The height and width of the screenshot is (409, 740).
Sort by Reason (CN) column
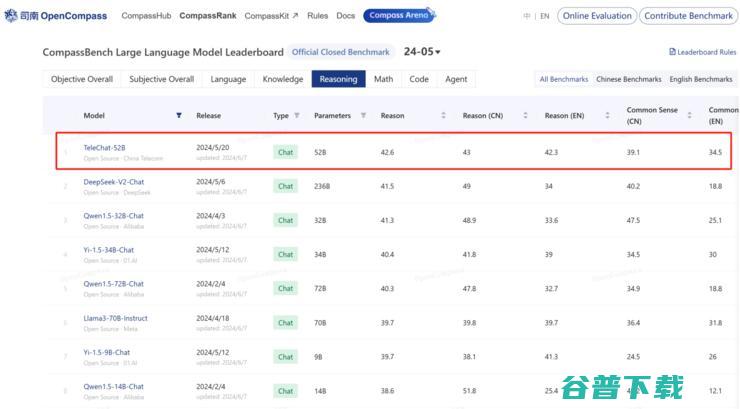click(525, 116)
